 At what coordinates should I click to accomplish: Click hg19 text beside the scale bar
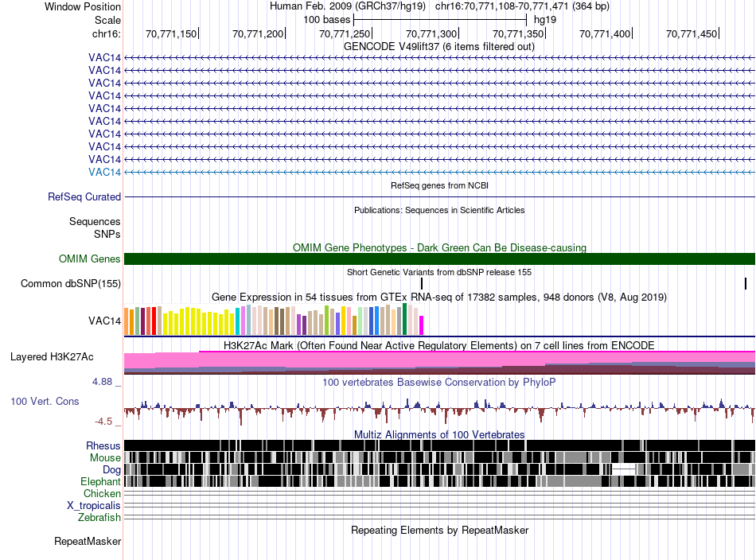coord(545,20)
